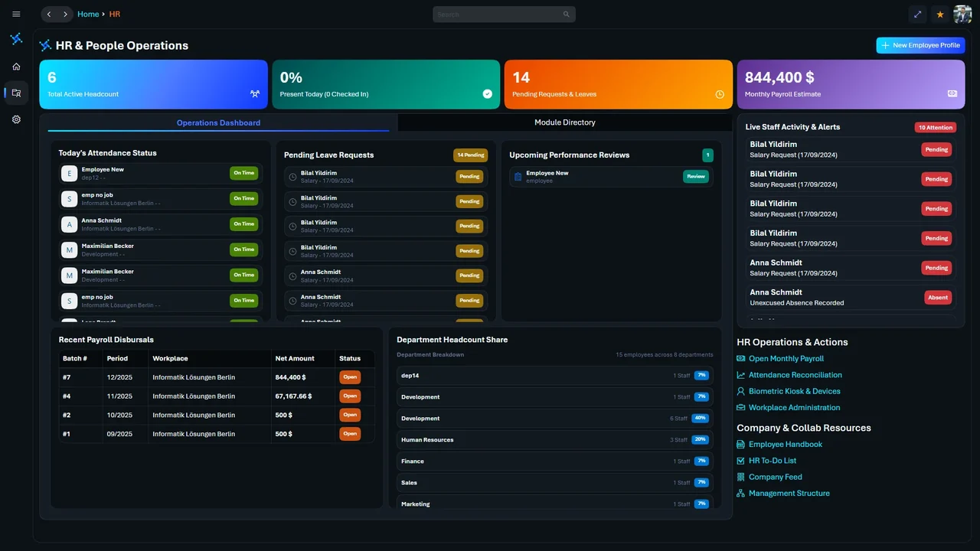980x551 pixels.
Task: Click the app logo in the left sidebar
Action: [16, 39]
